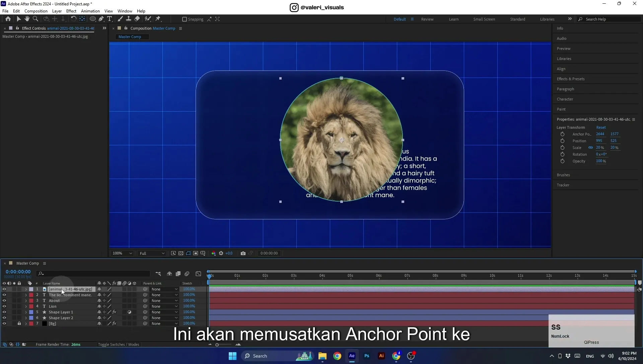Switch to the Small Screen workspace
This screenshot has height=364, width=643.
click(484, 19)
